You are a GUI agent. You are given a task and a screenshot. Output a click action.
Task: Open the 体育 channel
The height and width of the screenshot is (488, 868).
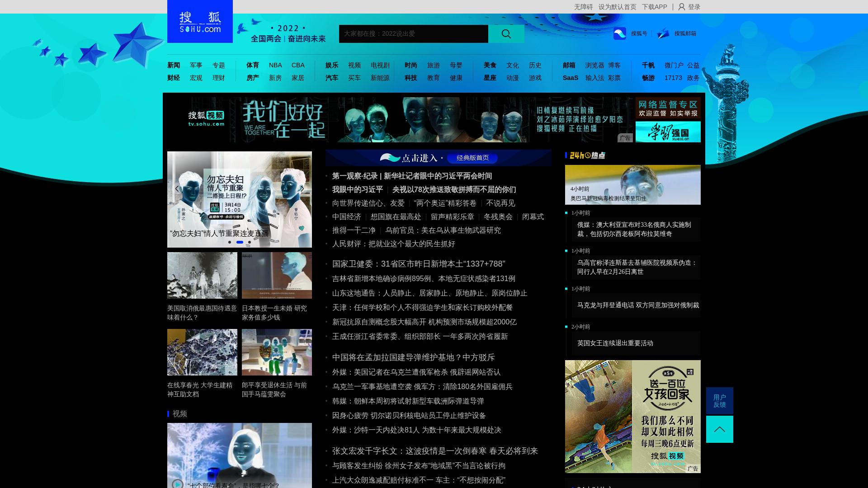[253, 65]
